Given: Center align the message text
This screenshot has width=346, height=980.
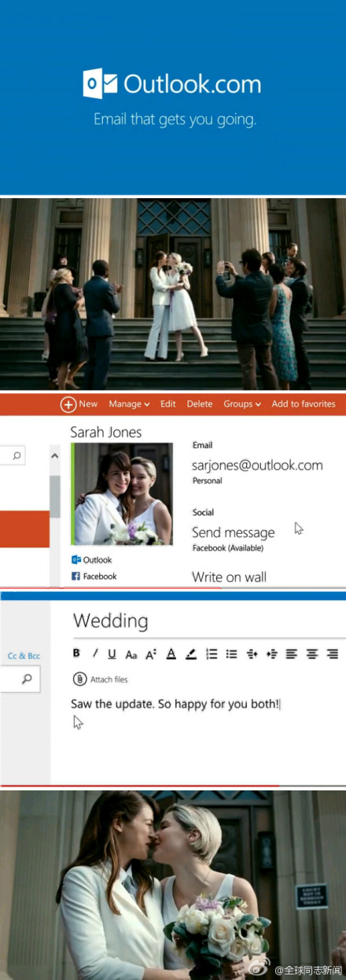Looking at the screenshot, I should 312,653.
